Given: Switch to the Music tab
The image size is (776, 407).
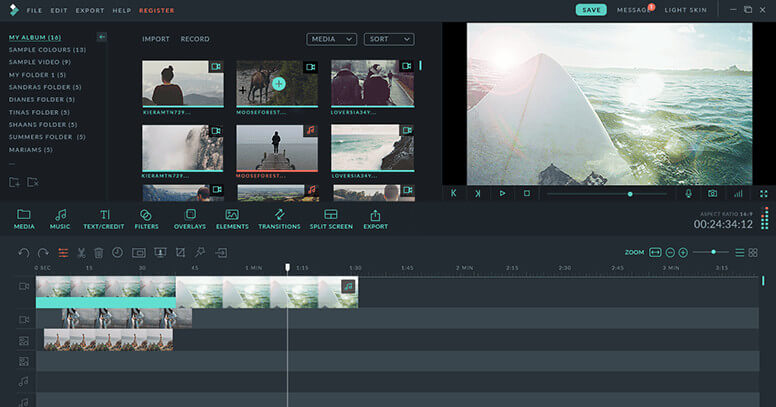Looking at the screenshot, I should pyautogui.click(x=60, y=219).
